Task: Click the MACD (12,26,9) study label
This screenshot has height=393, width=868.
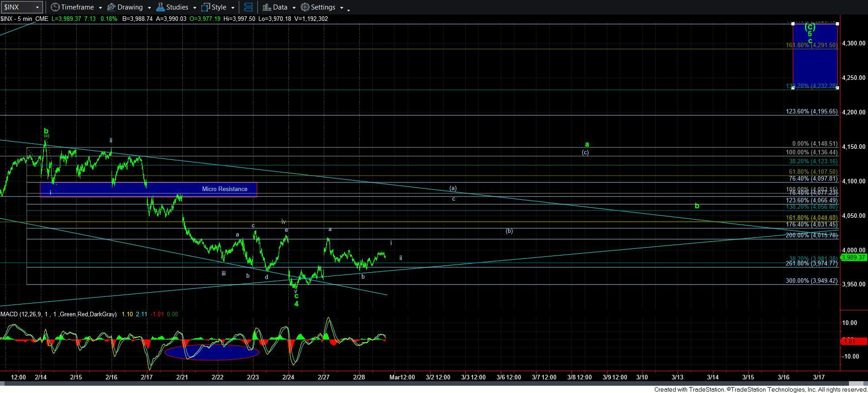Action: click(59, 314)
